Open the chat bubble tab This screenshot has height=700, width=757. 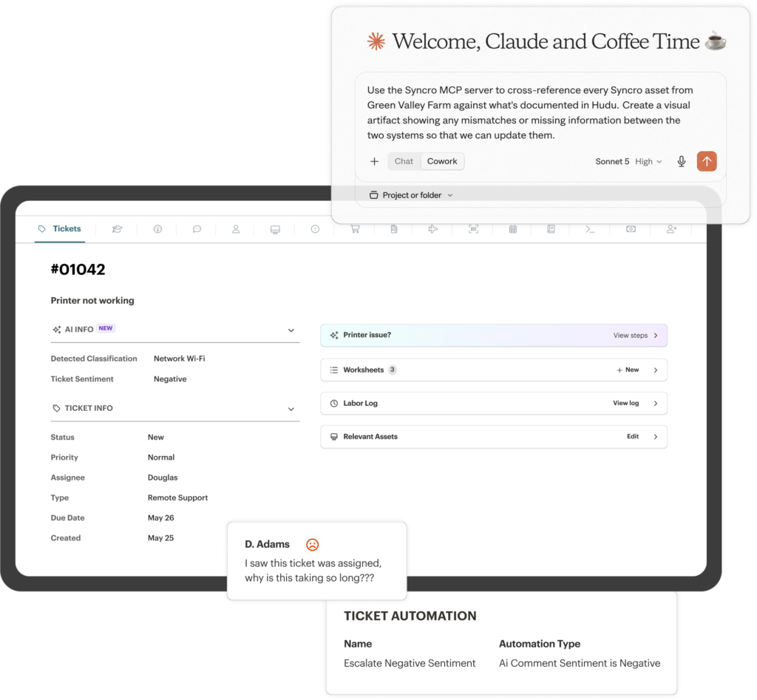pyautogui.click(x=197, y=229)
